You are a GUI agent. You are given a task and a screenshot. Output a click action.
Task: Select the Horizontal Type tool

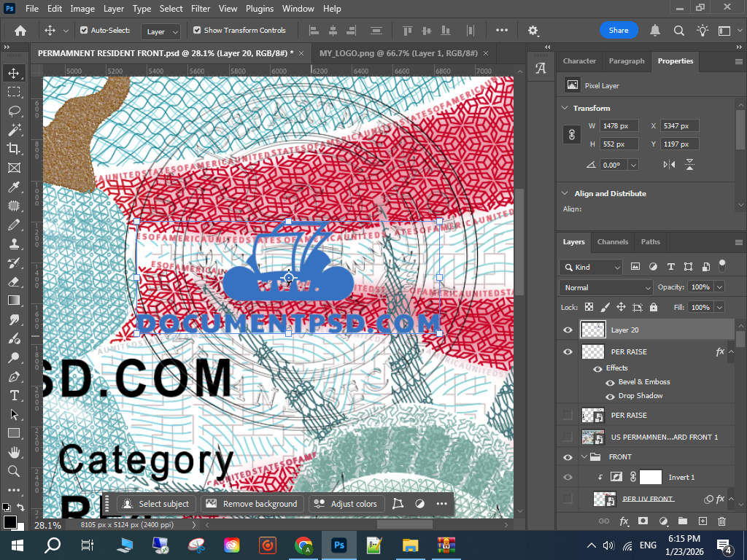tap(14, 395)
